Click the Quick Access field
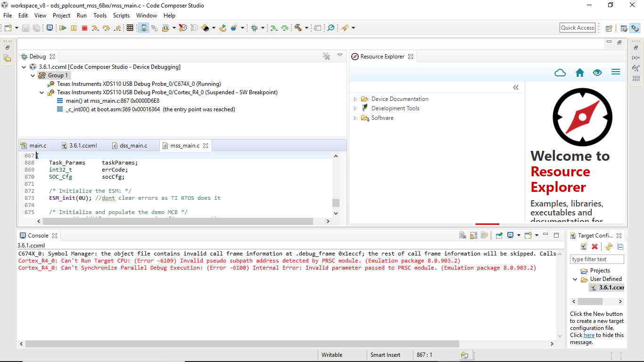 point(578,28)
